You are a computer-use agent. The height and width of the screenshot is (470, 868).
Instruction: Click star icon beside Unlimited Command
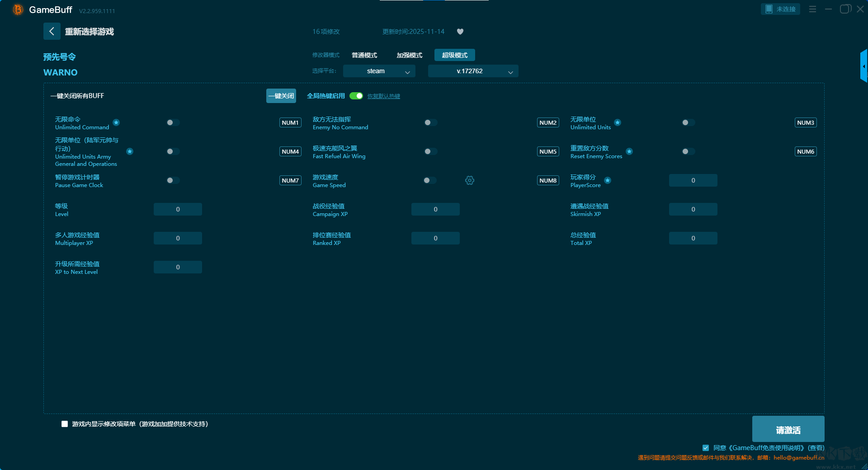click(116, 122)
